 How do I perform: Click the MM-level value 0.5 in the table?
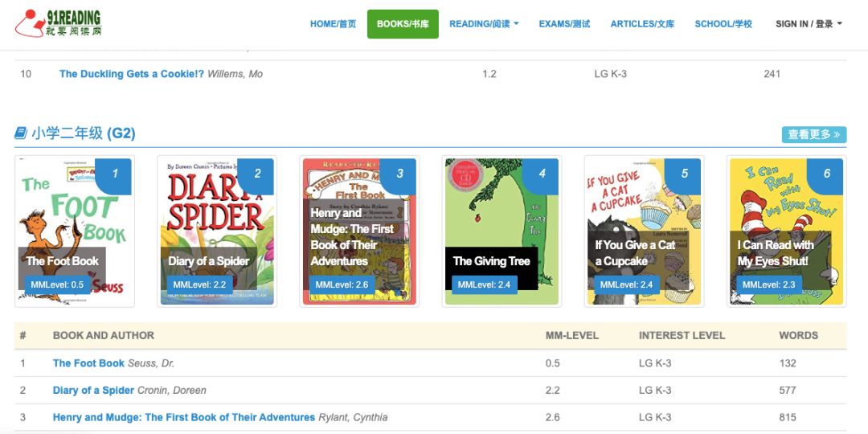[552, 363]
